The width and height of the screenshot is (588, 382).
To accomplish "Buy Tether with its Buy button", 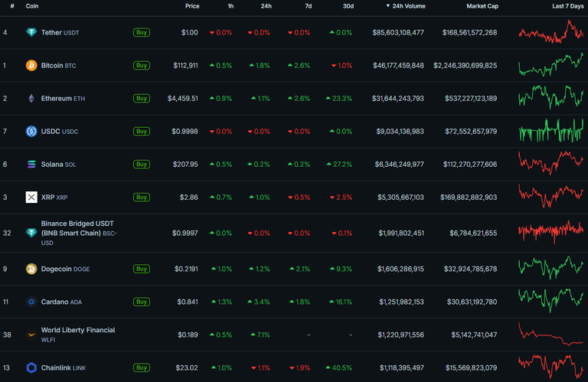I will click(142, 33).
